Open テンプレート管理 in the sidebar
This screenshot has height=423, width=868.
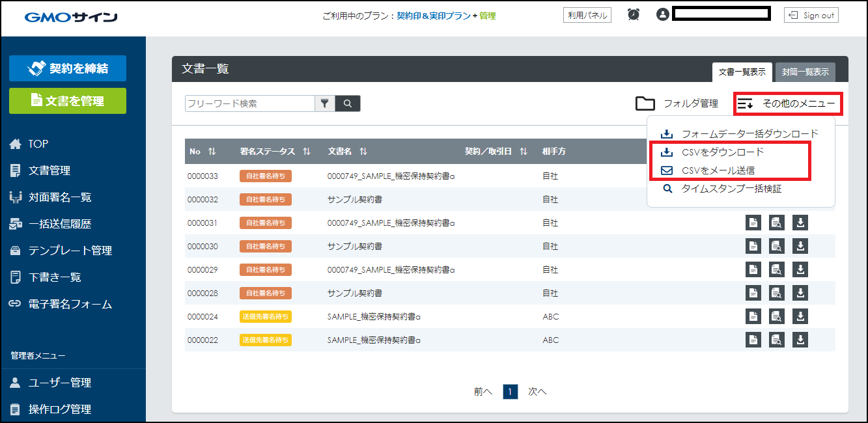pos(61,251)
